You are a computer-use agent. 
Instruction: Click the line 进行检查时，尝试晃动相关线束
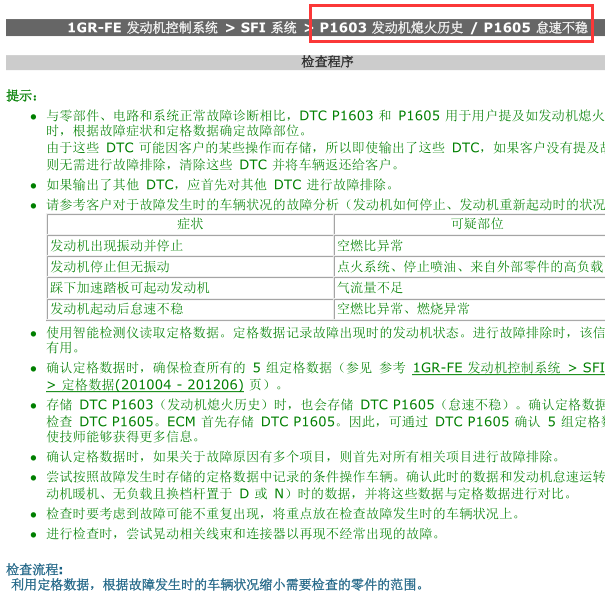[x=243, y=534]
